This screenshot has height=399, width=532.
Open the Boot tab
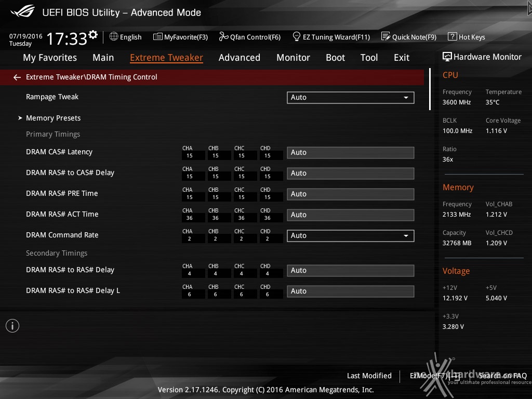click(335, 58)
